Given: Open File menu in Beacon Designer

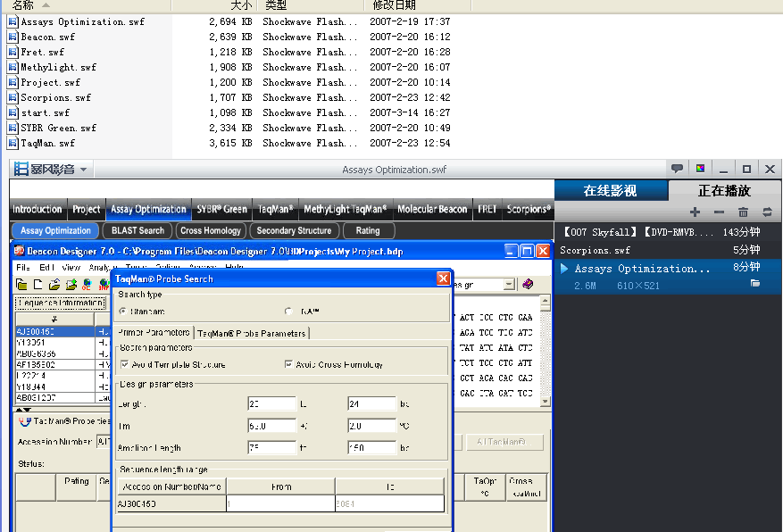Looking at the screenshot, I should 23,268.
